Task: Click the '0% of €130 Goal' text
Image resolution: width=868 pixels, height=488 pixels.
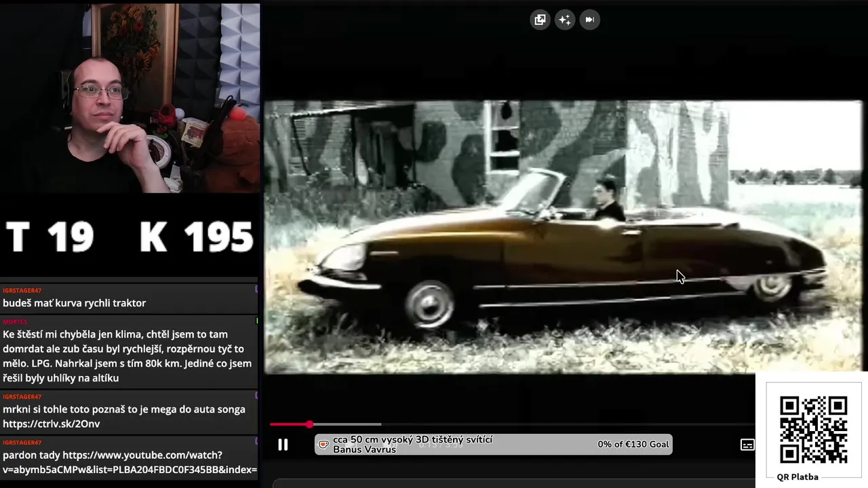Action: (633, 444)
